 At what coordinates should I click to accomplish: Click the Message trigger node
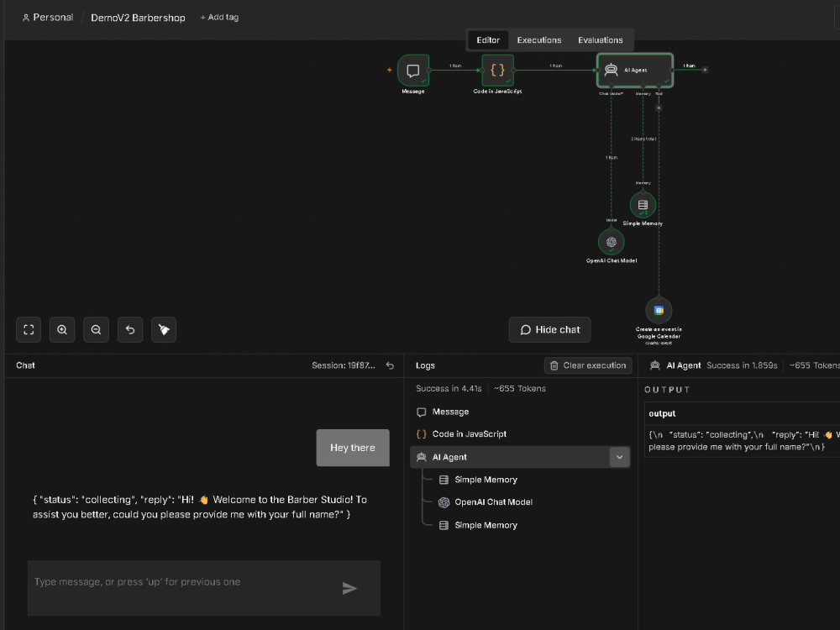click(x=413, y=71)
